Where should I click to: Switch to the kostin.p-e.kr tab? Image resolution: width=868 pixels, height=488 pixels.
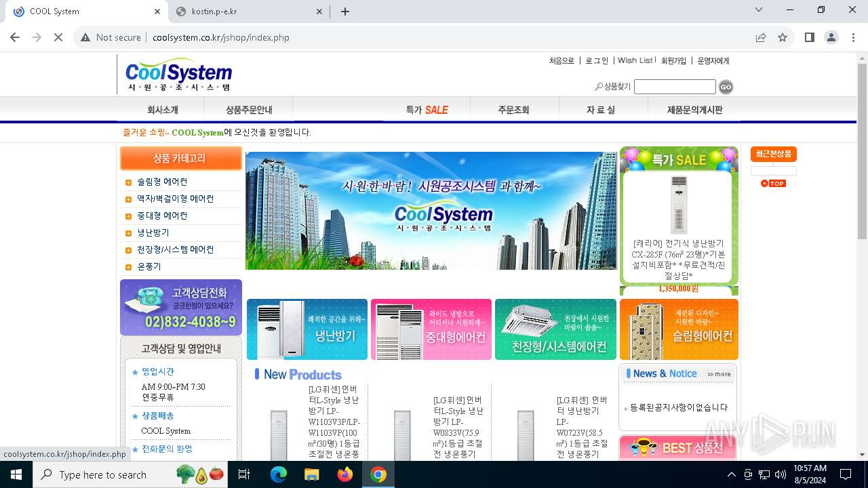pos(243,12)
